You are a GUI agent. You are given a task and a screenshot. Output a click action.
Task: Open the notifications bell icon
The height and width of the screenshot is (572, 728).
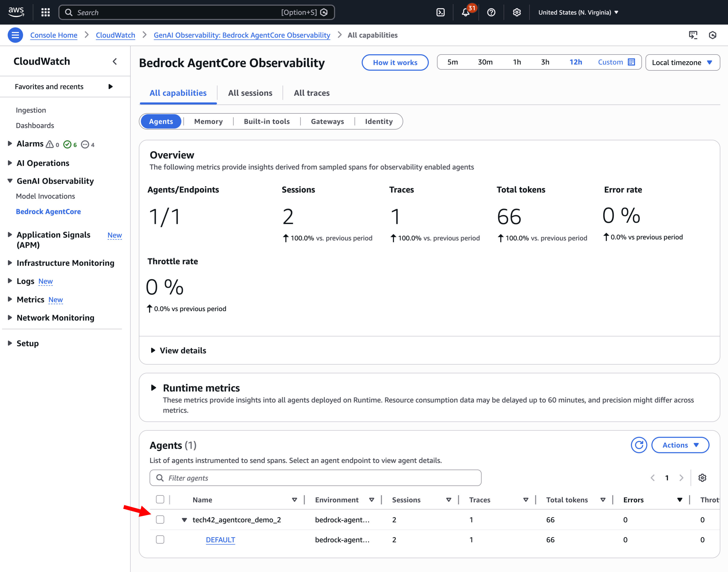(465, 12)
